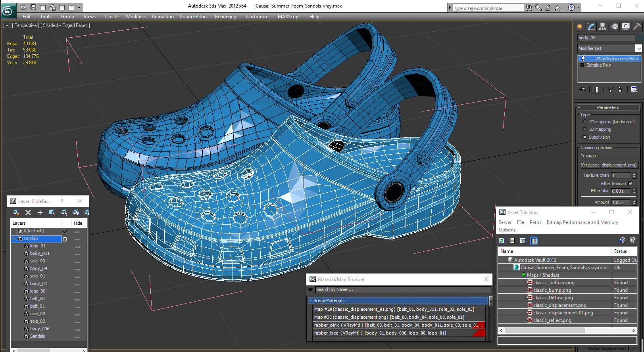Open the Paths menu in Asset Tracking
Image resolution: width=644 pixels, height=352 pixels.
point(535,222)
